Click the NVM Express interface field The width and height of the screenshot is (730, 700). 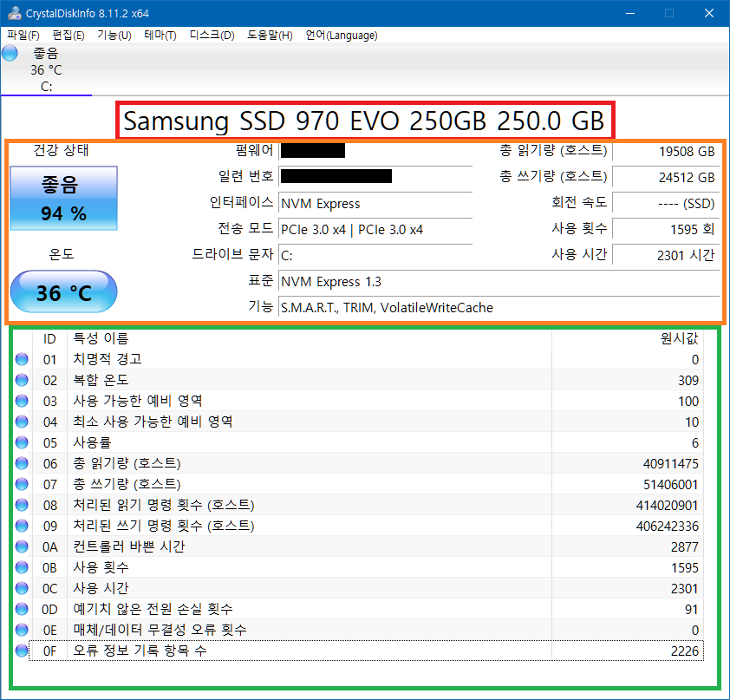(375, 204)
